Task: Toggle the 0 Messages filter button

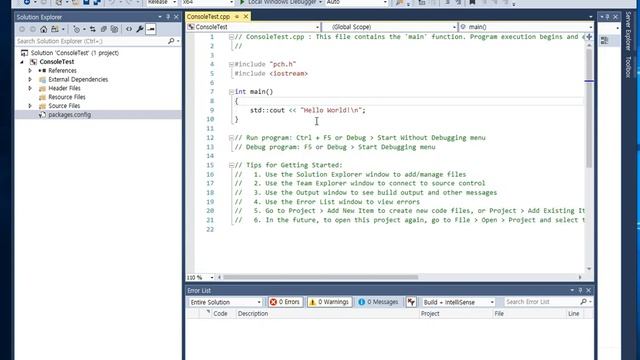Action: coord(378,302)
